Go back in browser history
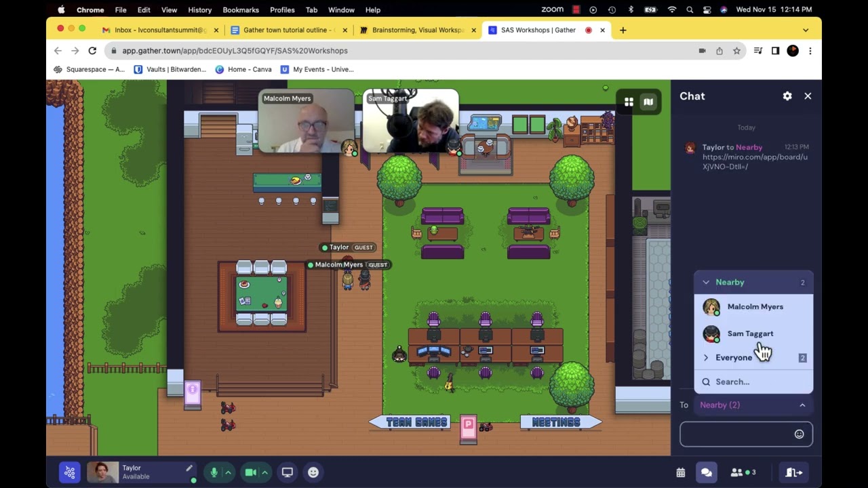The width and height of the screenshot is (868, 488). point(58,51)
